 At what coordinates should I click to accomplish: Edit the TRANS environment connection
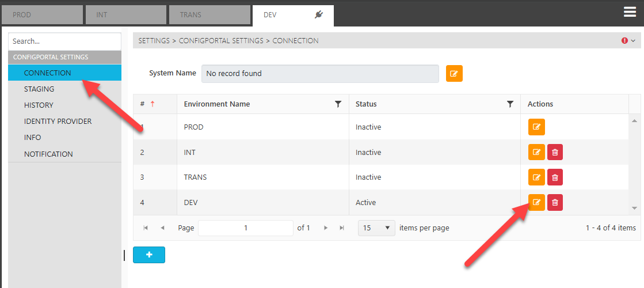(x=536, y=177)
